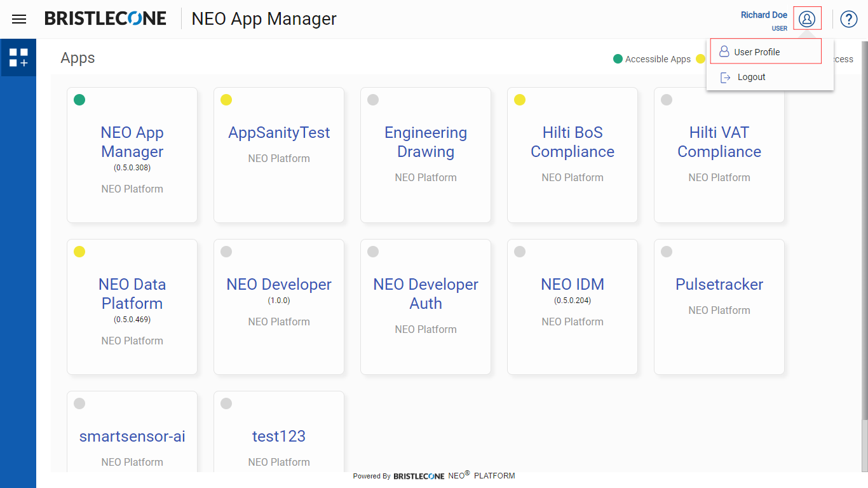Click the gray status dot on NEO Developer Auth card
This screenshot has height=488, width=868.
click(x=373, y=252)
